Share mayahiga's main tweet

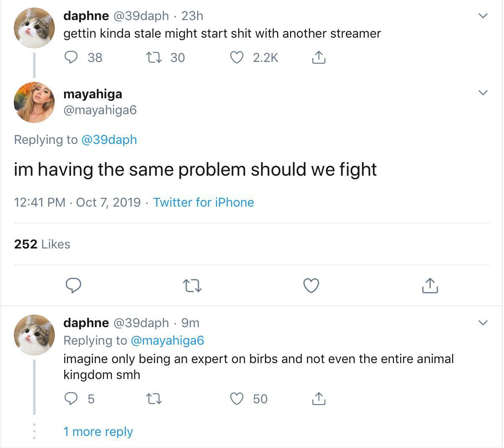click(429, 286)
